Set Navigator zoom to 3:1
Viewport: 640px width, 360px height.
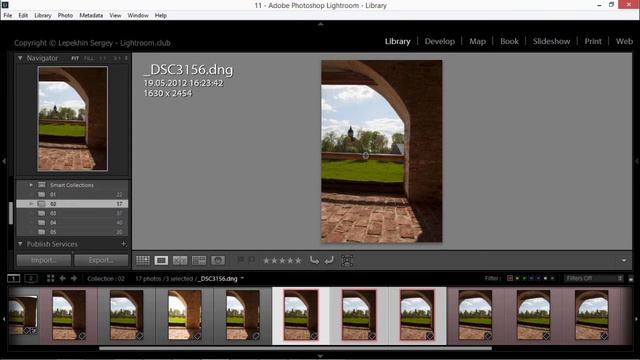click(x=117, y=58)
